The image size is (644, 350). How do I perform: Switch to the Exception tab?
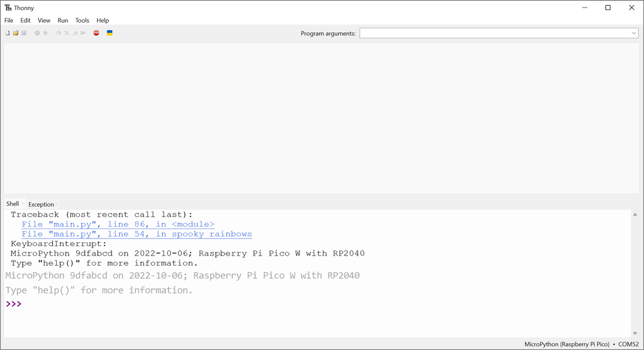click(x=41, y=204)
